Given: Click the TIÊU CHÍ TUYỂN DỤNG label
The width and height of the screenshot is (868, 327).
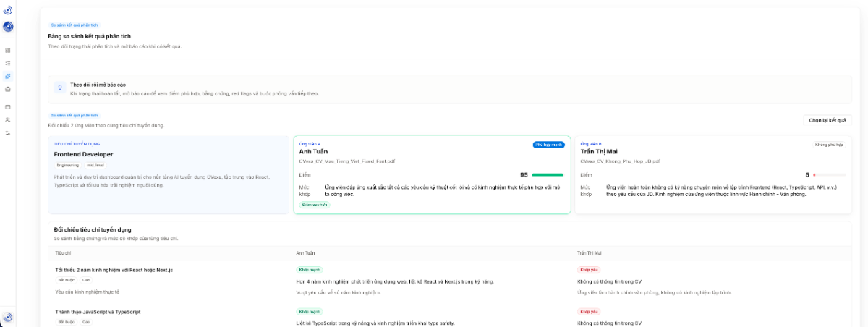Looking at the screenshot, I should 77,144.
